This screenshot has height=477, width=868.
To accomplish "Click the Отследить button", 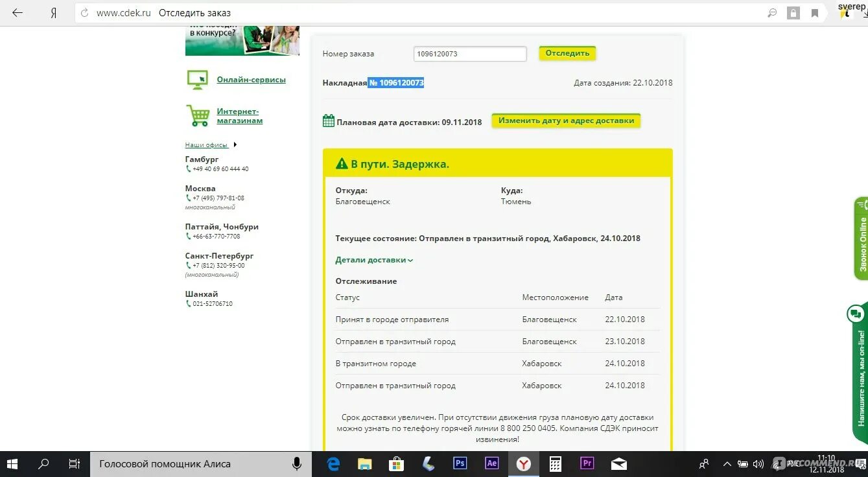I will (x=567, y=53).
